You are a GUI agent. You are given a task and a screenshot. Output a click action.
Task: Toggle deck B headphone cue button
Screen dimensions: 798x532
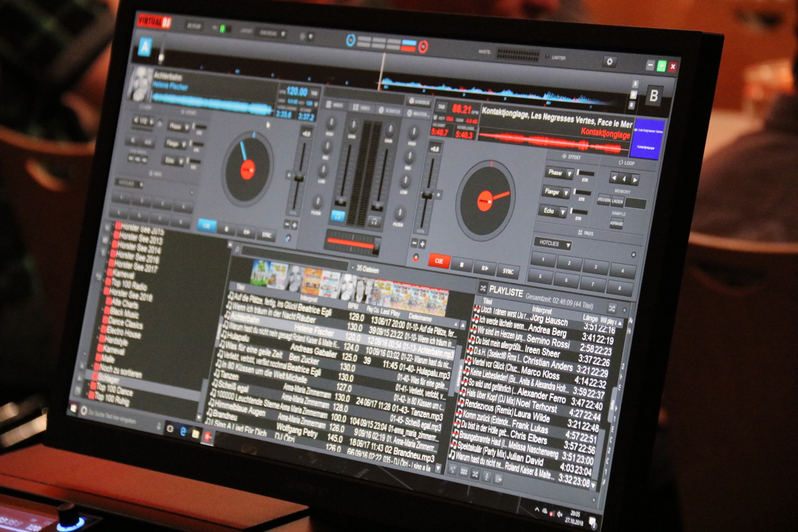tap(374, 222)
